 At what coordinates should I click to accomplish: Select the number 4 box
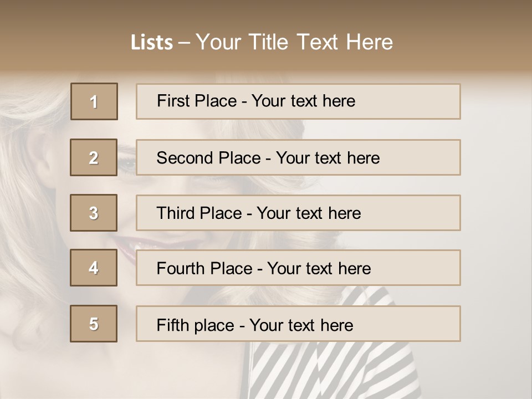(x=94, y=268)
